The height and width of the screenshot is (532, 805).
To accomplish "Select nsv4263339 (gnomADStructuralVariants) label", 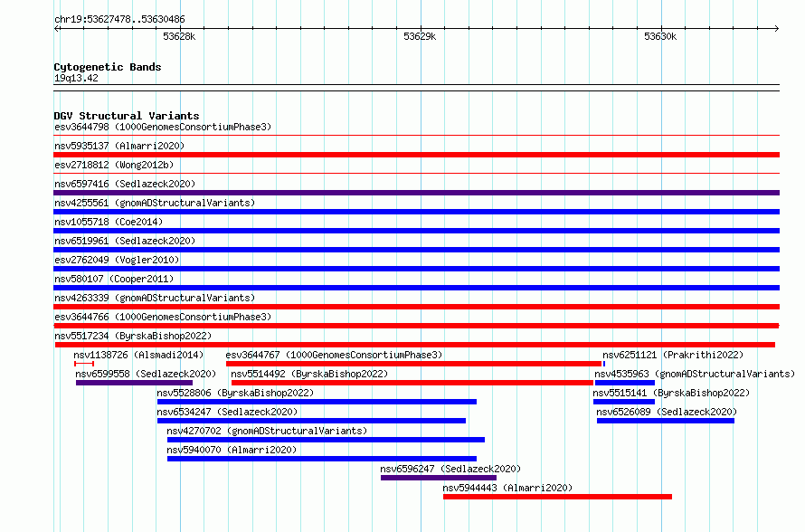I will coord(155,298).
